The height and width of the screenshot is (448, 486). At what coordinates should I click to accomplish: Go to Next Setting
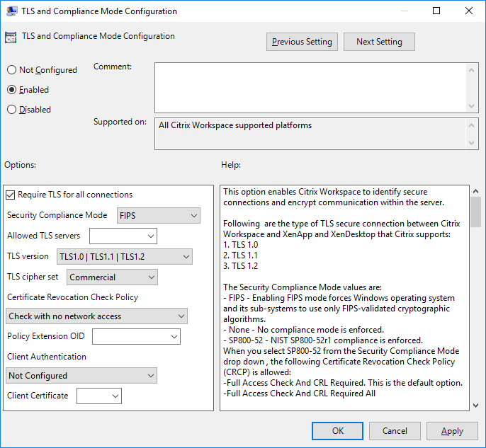[379, 42]
